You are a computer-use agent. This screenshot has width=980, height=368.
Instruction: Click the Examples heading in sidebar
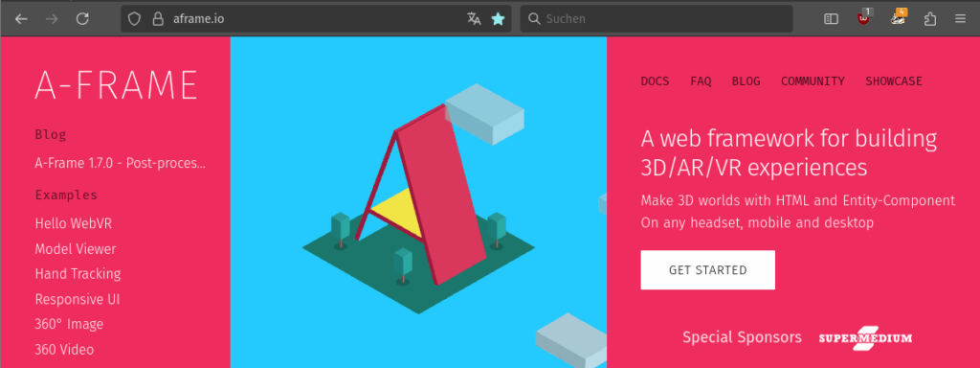pyautogui.click(x=66, y=195)
